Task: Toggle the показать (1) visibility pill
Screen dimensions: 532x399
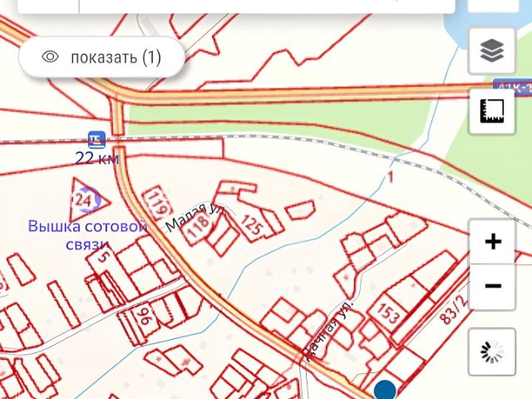Action: pyautogui.click(x=101, y=57)
